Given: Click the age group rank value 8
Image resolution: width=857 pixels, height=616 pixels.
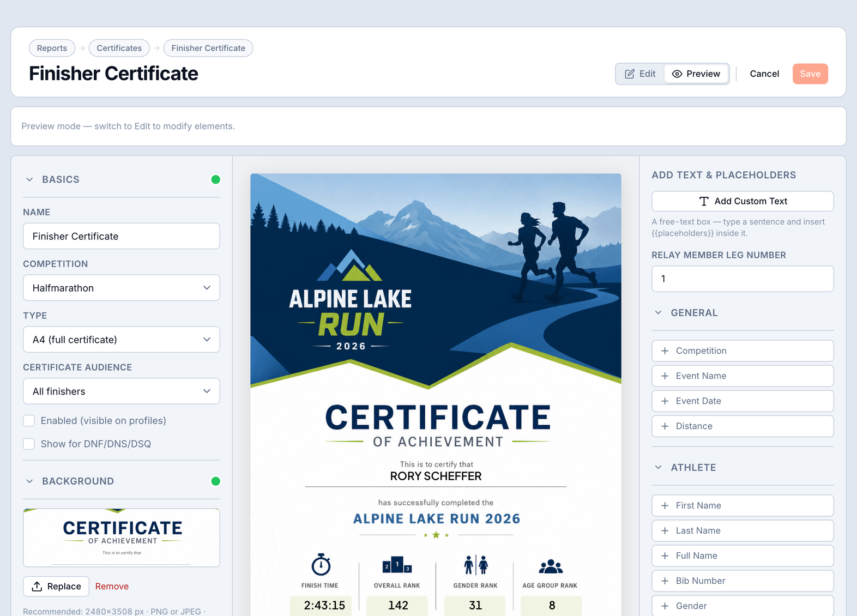Looking at the screenshot, I should (552, 605).
